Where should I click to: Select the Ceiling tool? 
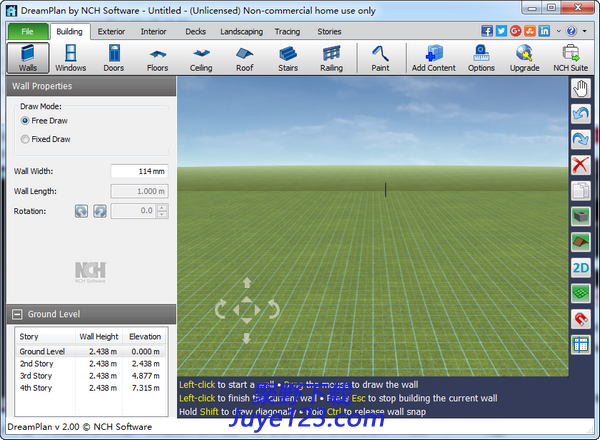(201, 58)
